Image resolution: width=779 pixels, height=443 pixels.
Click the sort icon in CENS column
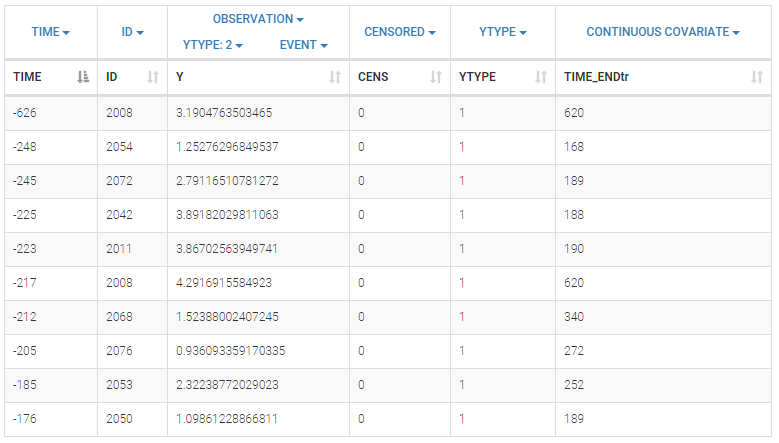coord(436,77)
